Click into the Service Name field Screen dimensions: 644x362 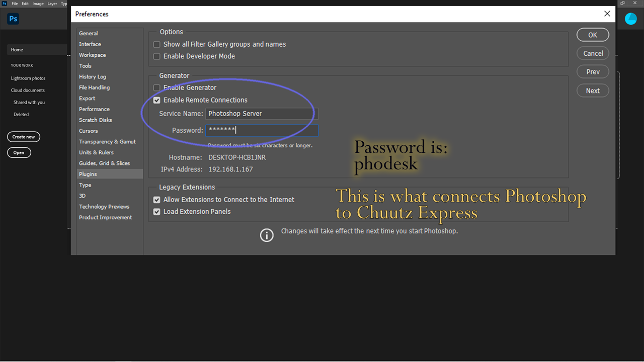[262, 114]
